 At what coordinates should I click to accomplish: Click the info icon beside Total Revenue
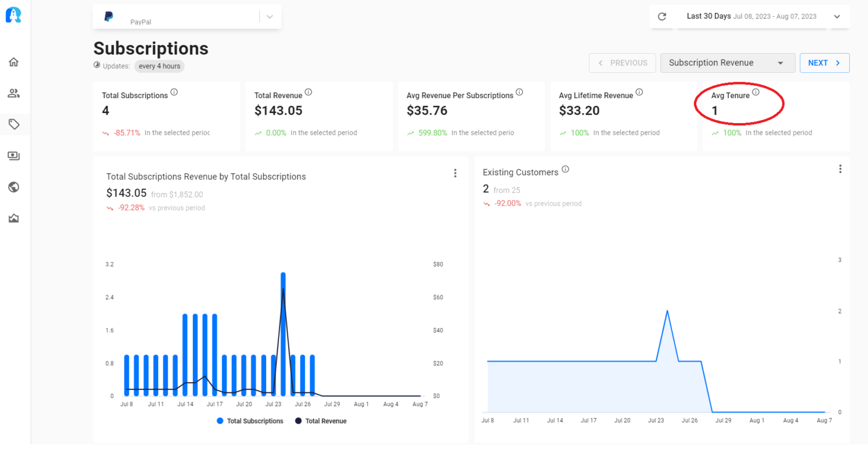click(308, 92)
